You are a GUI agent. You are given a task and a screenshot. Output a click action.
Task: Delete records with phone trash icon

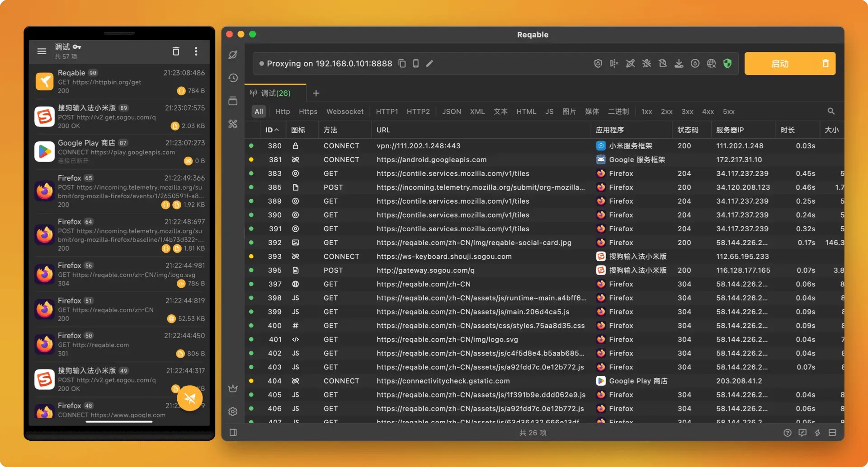point(176,51)
